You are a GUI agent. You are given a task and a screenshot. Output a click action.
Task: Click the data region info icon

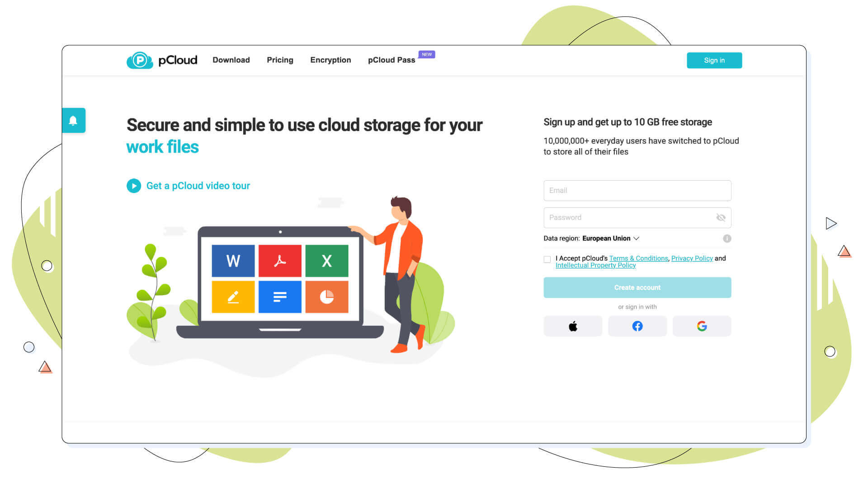pyautogui.click(x=727, y=239)
